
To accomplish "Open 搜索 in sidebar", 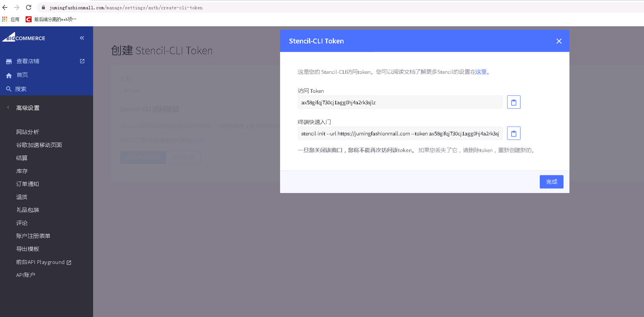I will click(x=21, y=89).
